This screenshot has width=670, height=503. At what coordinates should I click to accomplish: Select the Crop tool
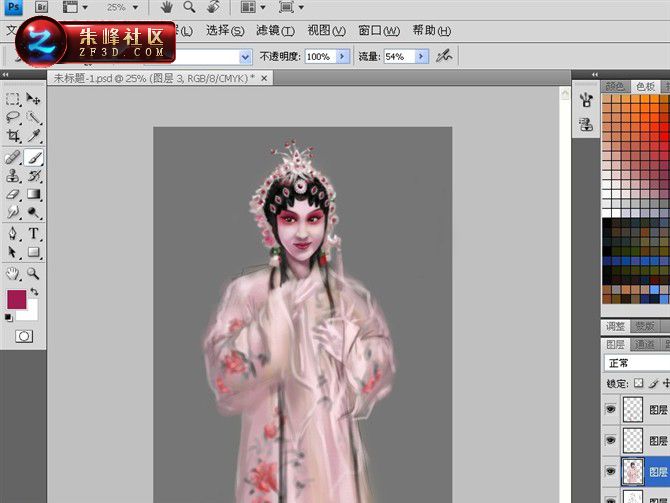[12, 136]
